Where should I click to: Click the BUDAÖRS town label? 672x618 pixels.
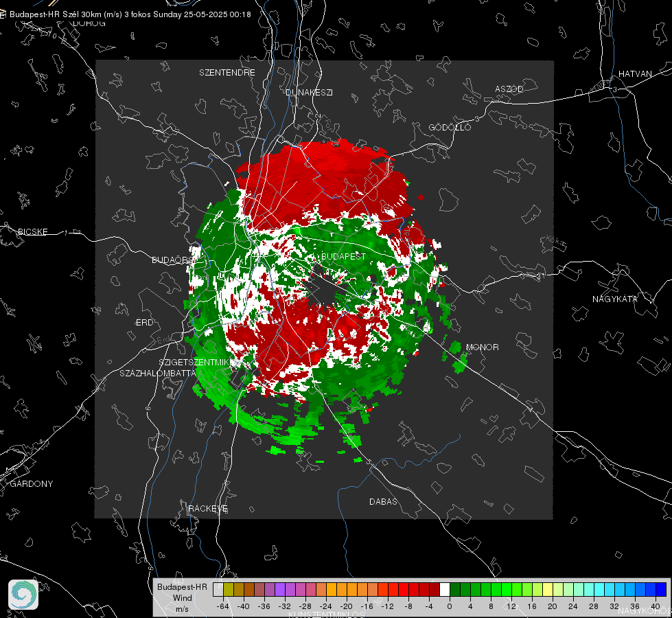coord(172,260)
